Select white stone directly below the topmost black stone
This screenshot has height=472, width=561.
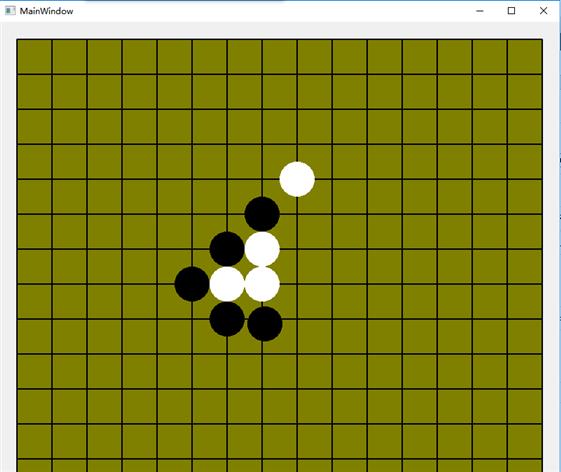click(x=262, y=249)
